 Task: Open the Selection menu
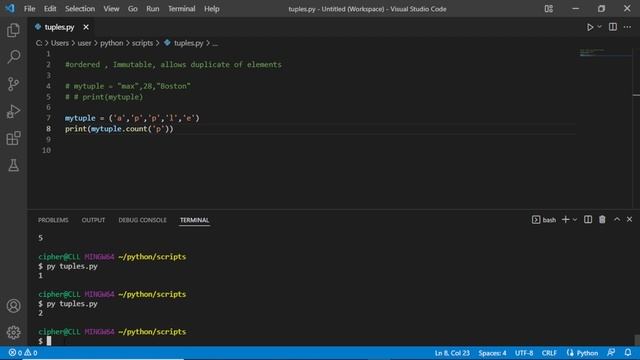(80, 9)
